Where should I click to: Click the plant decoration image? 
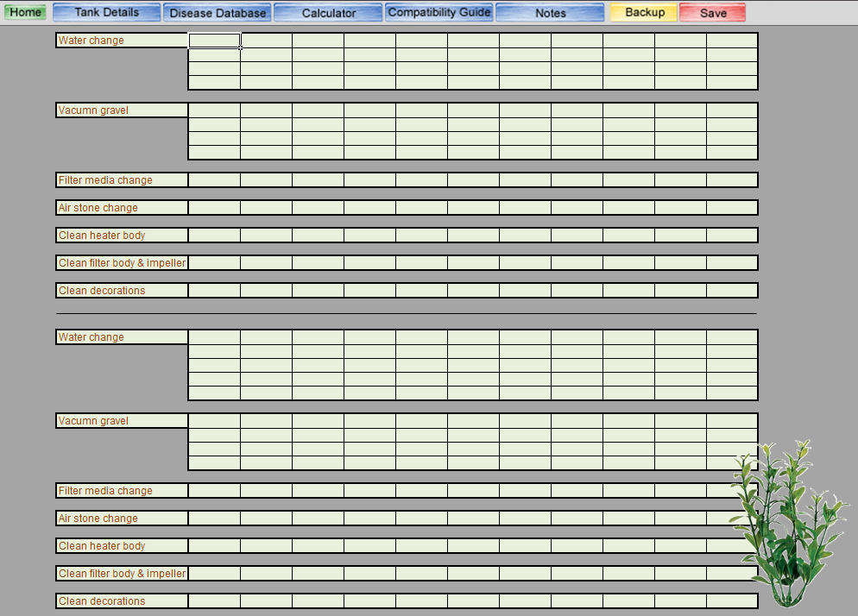pyautogui.click(x=792, y=526)
